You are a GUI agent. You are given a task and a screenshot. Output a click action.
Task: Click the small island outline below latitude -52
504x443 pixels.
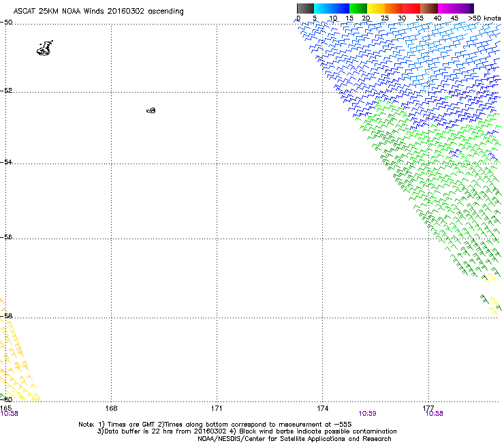point(151,110)
